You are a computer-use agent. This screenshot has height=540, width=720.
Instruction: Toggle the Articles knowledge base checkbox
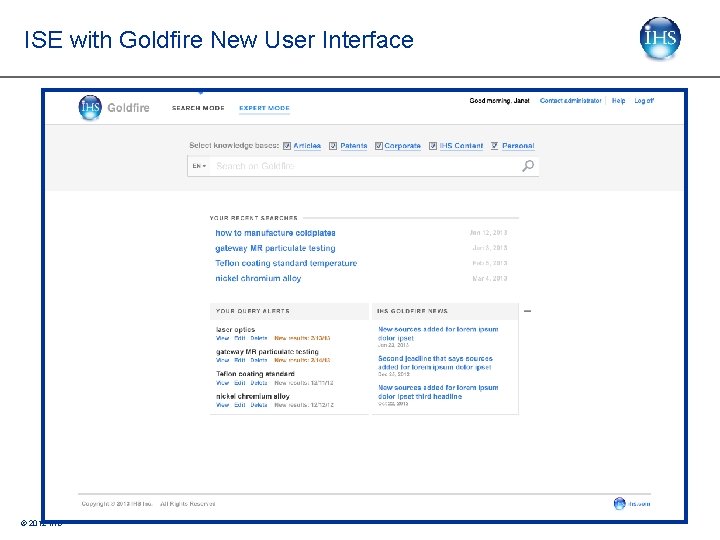click(x=287, y=146)
